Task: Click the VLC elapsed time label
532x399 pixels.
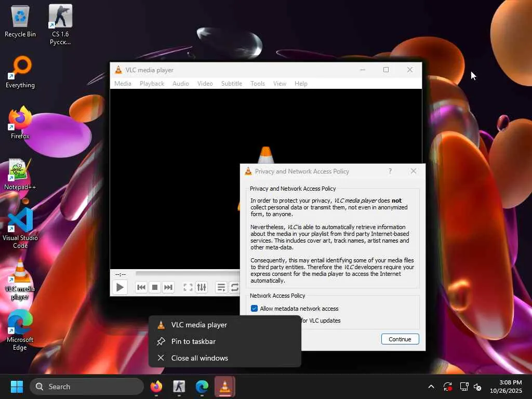Action: click(121, 274)
